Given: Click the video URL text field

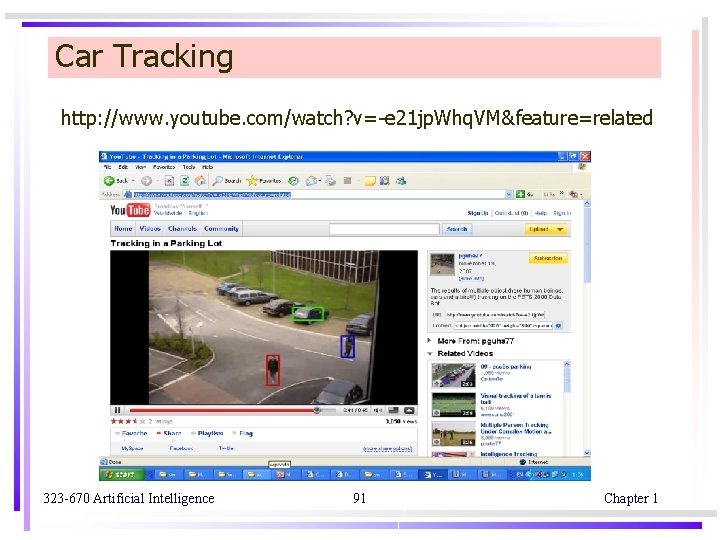Looking at the screenshot, I should 495,315.
